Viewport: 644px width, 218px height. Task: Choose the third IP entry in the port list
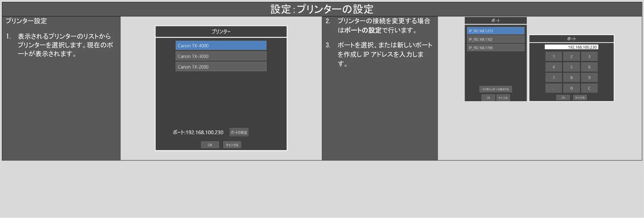tap(496, 48)
